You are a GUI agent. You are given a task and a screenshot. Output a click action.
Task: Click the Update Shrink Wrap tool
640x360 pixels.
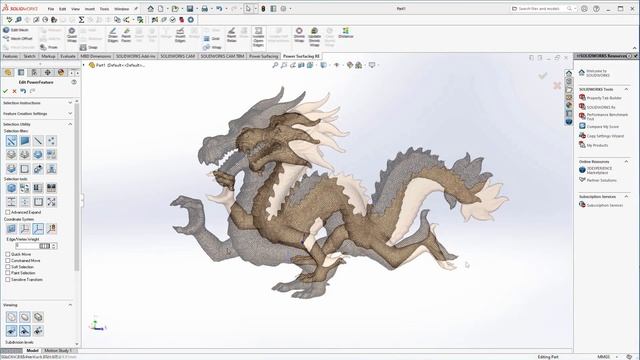click(x=314, y=37)
